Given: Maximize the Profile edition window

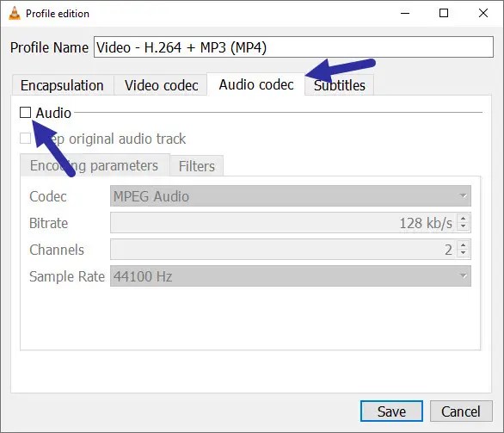Looking at the screenshot, I should pyautogui.click(x=444, y=13).
